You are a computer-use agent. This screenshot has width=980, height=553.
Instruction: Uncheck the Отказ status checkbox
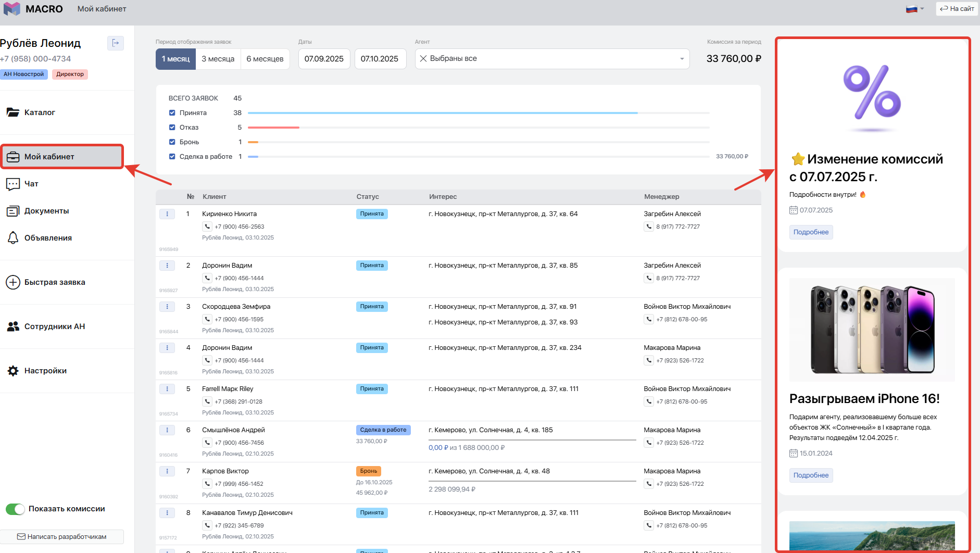click(172, 128)
